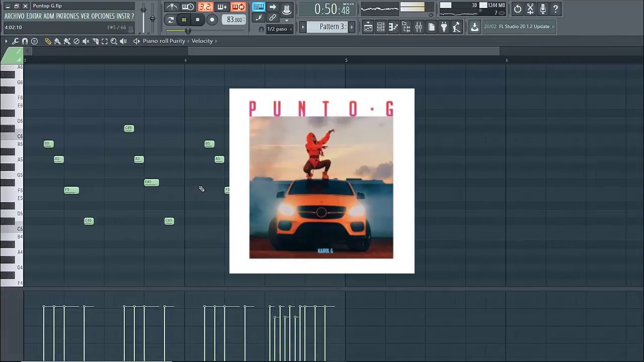Toggle the right-arrow button beside the keyboard icon

point(272,7)
